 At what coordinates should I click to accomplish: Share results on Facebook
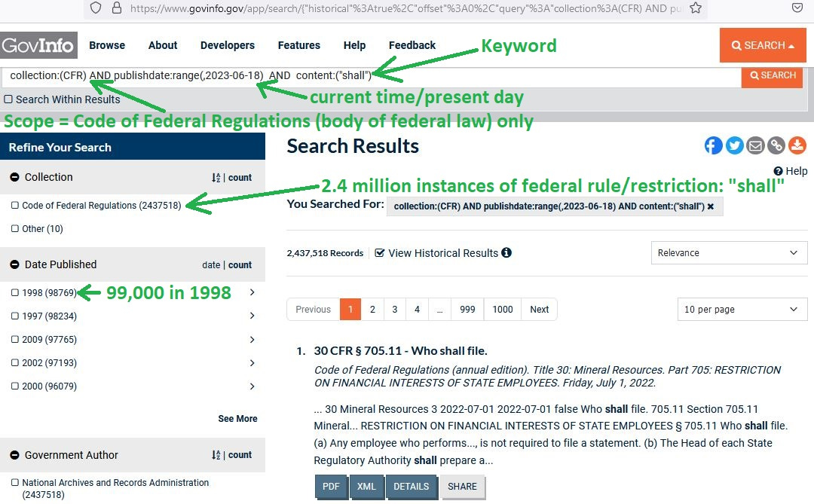pos(713,146)
